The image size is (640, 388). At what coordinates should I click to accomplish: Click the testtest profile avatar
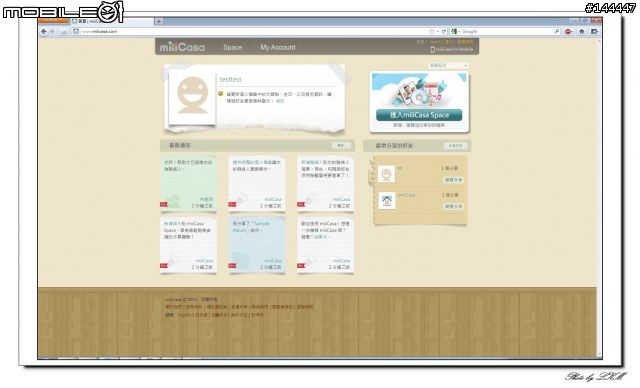[192, 97]
